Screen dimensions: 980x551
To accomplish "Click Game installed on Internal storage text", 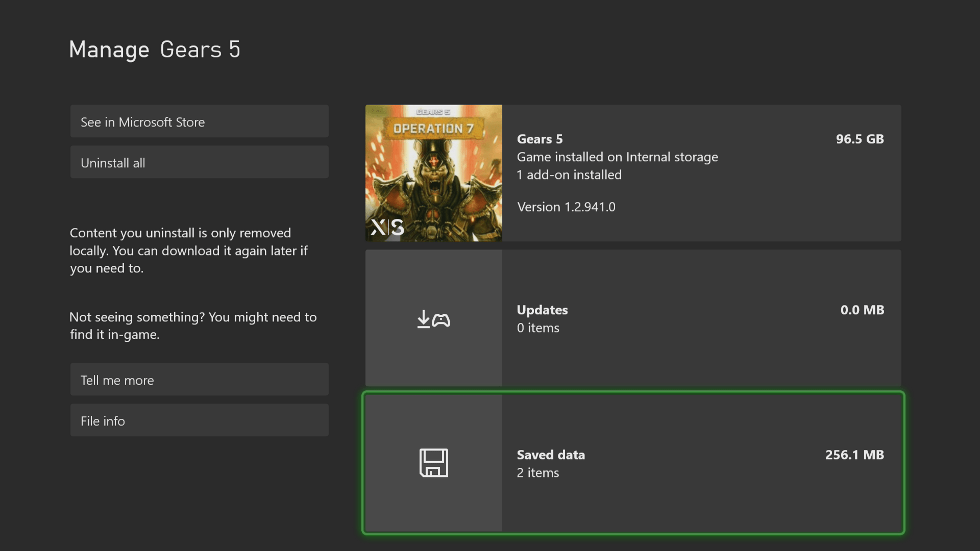I will pyautogui.click(x=617, y=157).
